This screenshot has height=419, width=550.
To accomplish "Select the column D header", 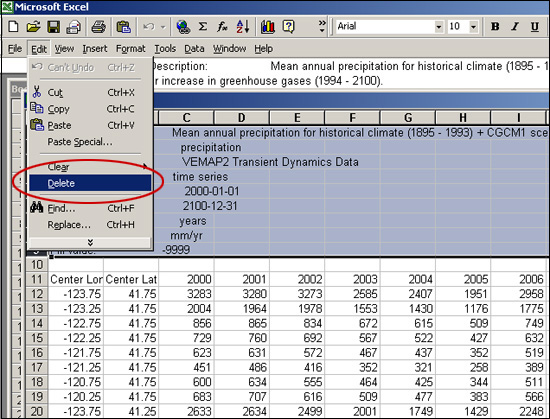I will (x=241, y=117).
